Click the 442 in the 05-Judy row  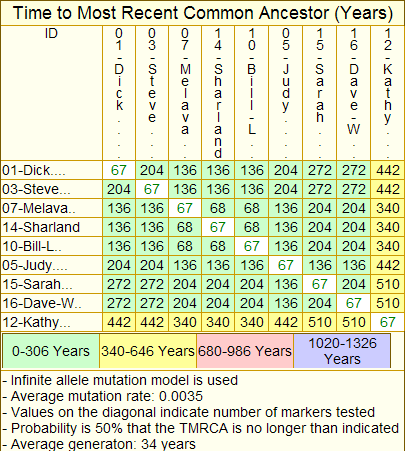click(388, 265)
